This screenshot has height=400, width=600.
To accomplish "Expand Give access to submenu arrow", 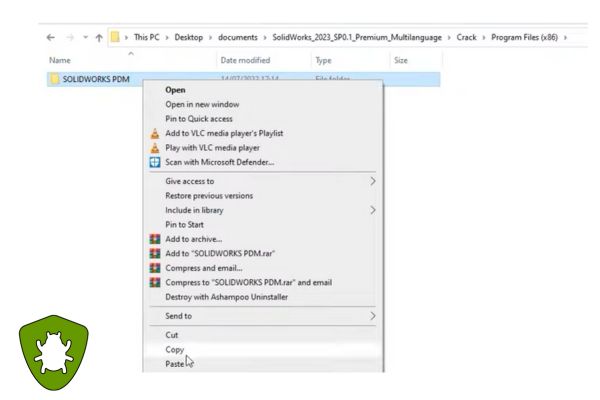I will (372, 181).
